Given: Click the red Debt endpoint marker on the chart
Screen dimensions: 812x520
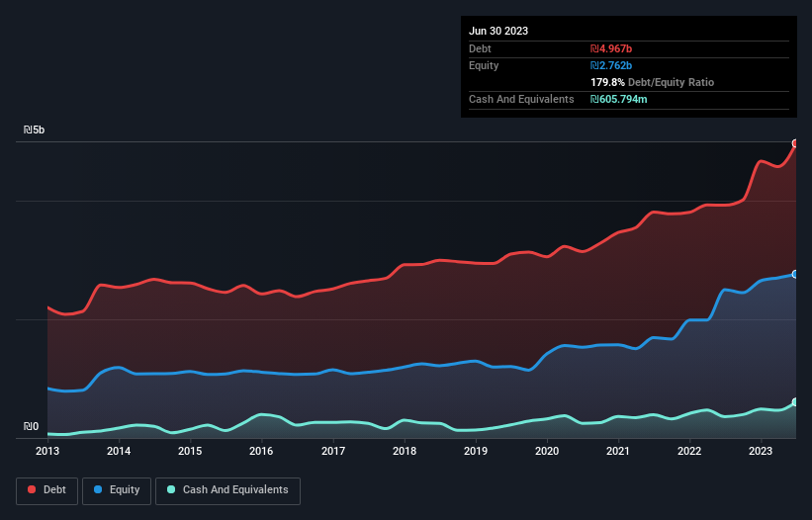Looking at the screenshot, I should (x=794, y=143).
